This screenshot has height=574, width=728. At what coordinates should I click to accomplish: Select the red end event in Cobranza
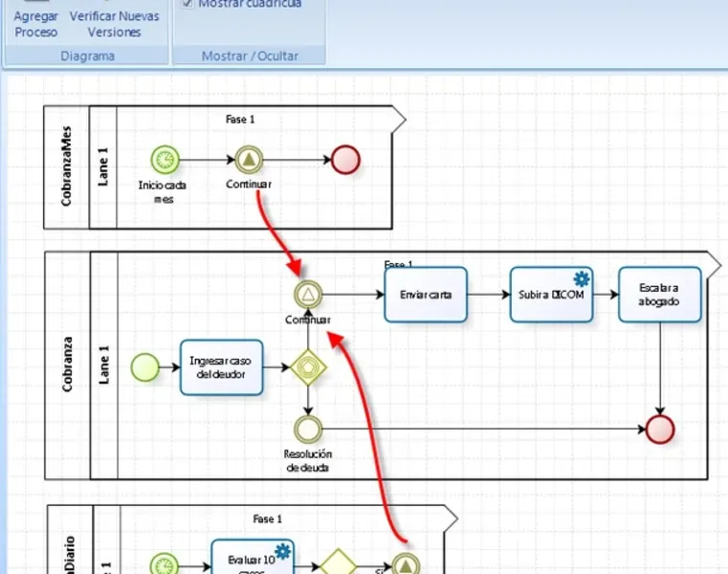(x=660, y=430)
